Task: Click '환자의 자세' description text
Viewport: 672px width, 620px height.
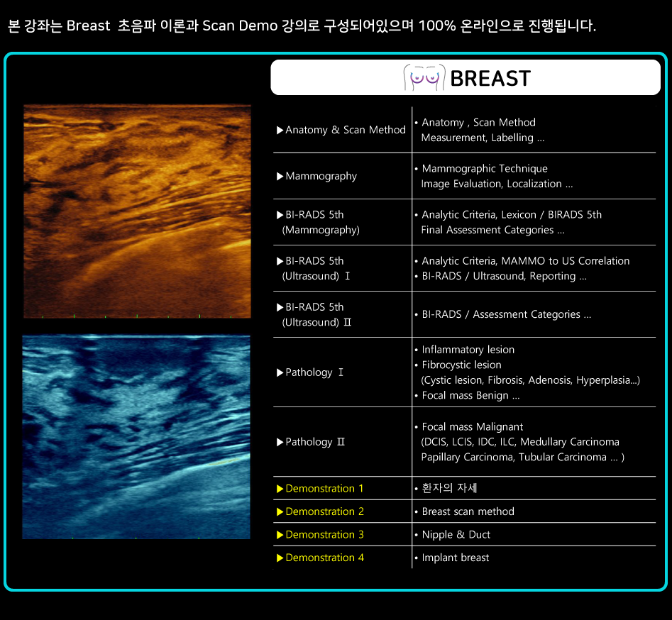Action: 449,489
